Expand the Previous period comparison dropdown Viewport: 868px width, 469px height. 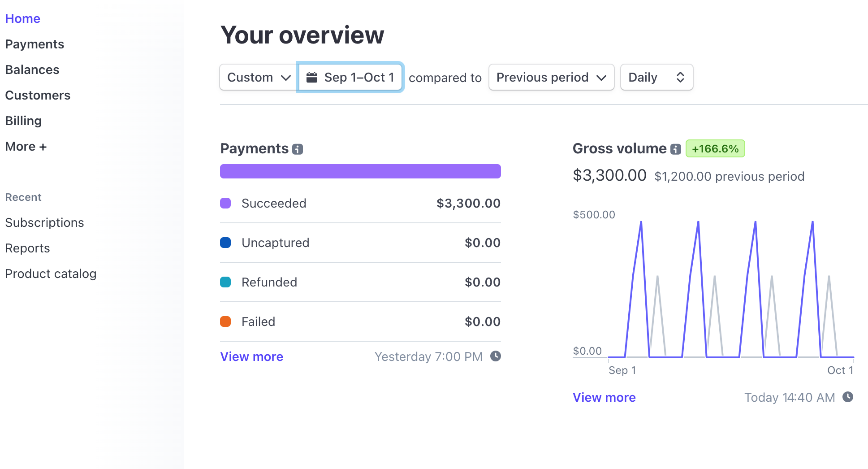click(551, 78)
